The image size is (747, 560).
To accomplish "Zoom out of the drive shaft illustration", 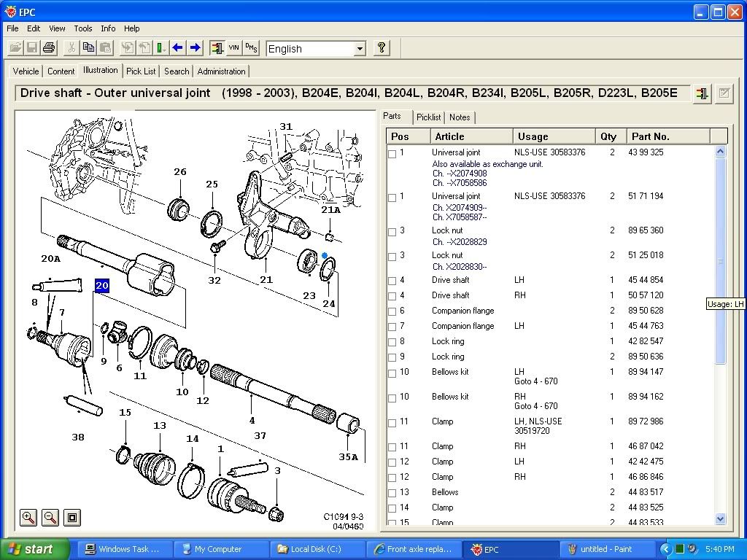I will point(50,517).
